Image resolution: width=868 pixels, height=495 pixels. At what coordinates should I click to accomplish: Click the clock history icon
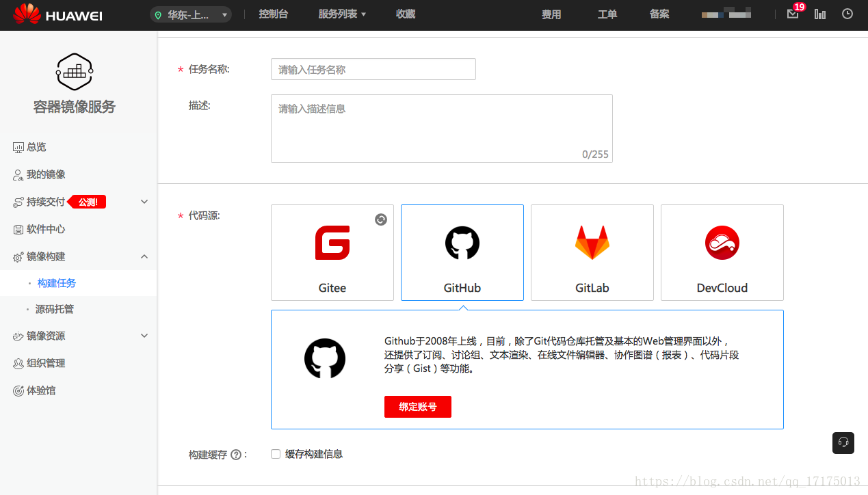(847, 14)
